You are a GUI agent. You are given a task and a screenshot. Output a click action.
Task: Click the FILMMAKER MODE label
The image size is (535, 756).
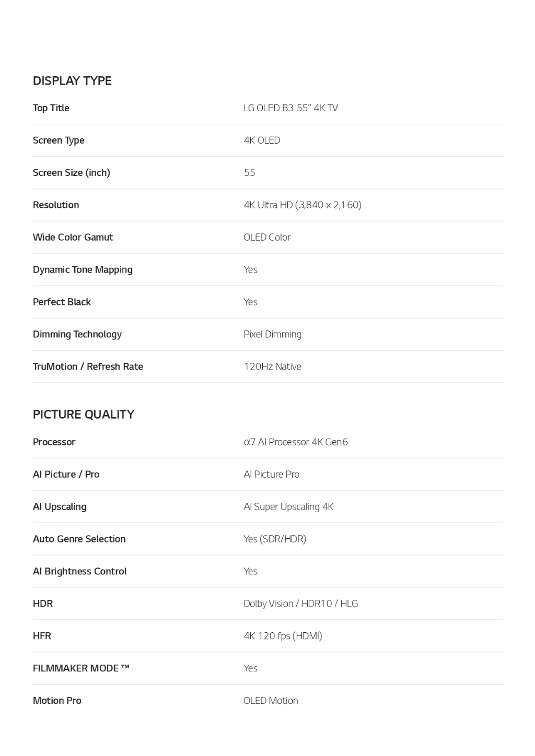click(81, 669)
